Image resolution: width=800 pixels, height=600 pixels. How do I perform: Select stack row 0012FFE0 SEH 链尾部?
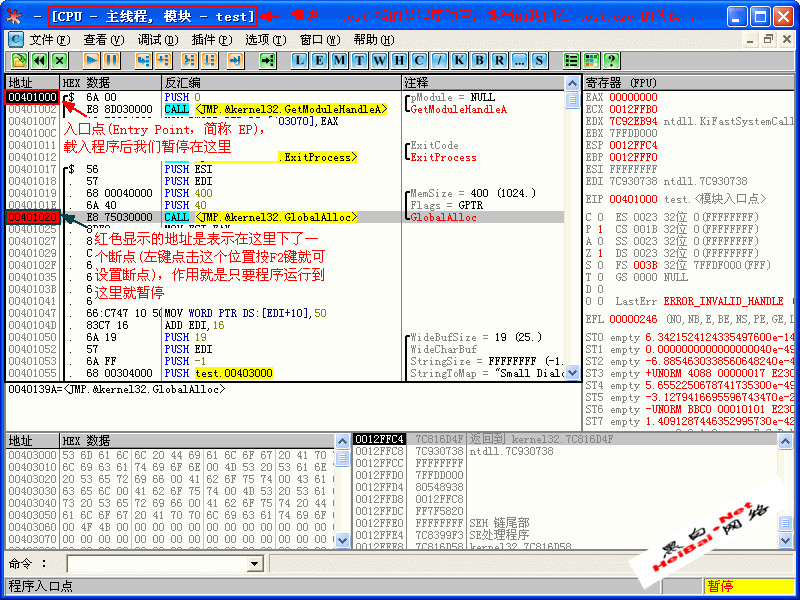[566, 523]
